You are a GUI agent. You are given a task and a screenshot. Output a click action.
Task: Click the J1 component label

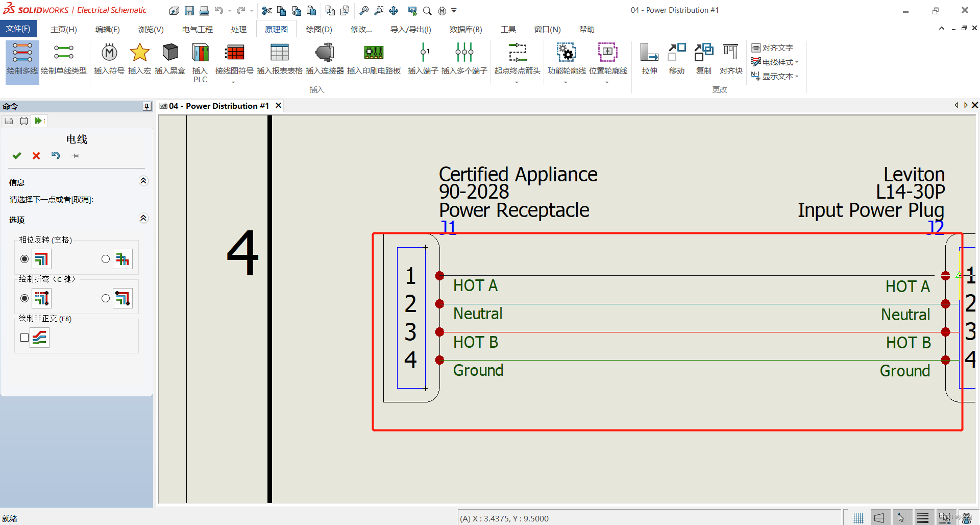(449, 227)
